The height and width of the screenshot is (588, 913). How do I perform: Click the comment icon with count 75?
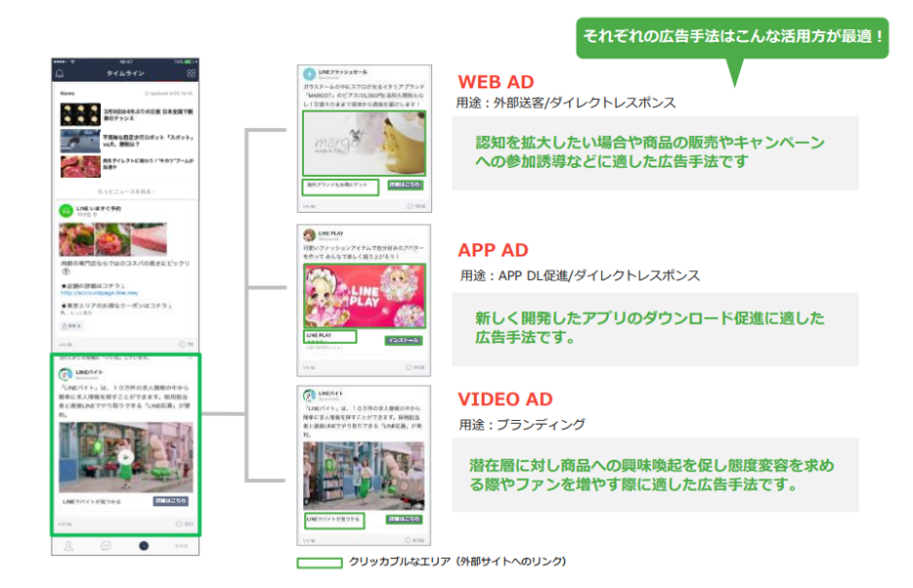coord(182,345)
